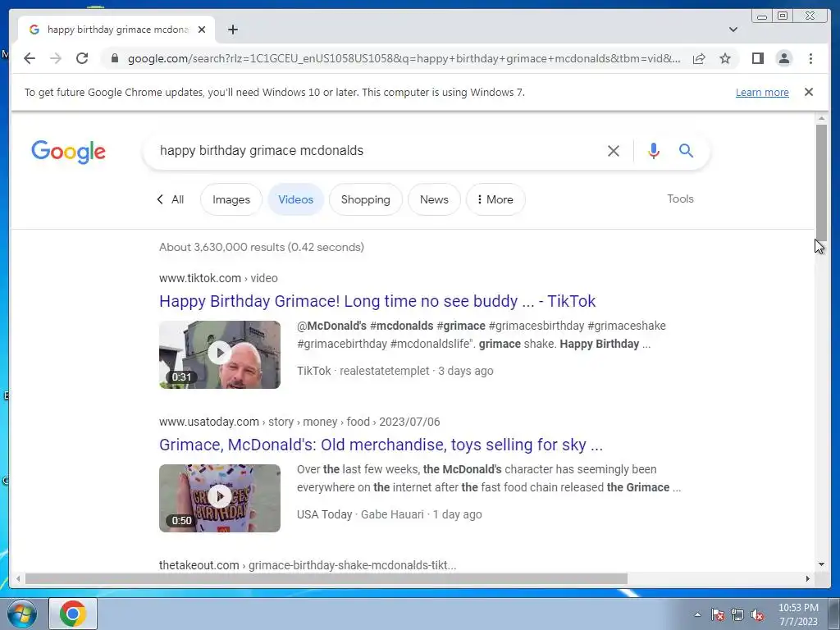
Task: Switch to News results
Action: tap(434, 199)
